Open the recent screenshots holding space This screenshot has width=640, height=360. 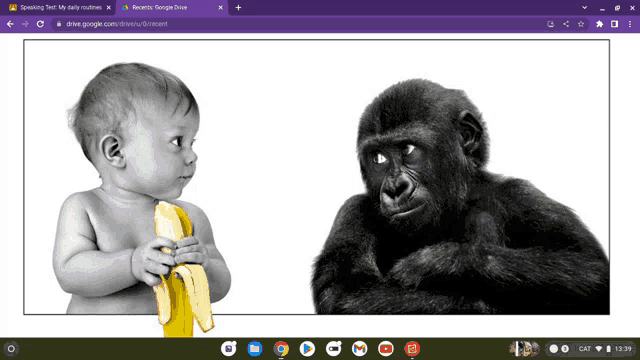tap(524, 349)
